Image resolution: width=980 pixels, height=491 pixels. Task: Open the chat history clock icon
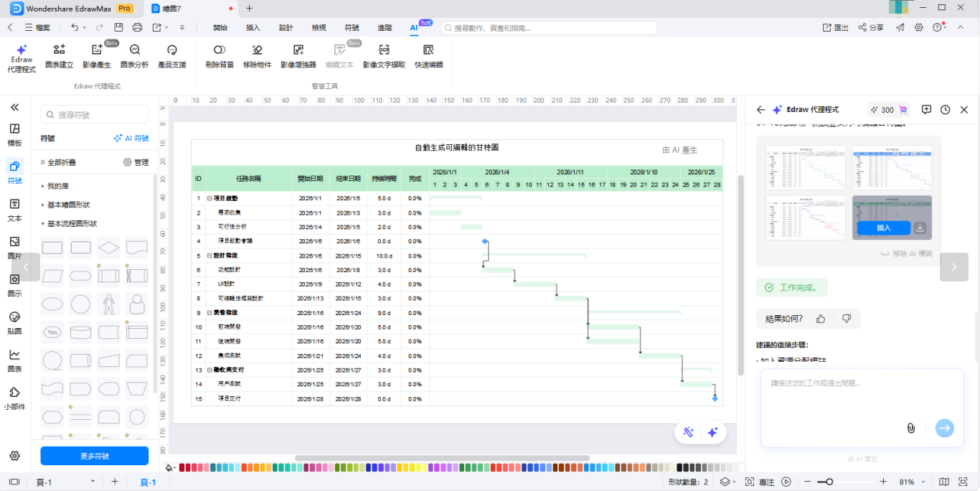point(945,110)
